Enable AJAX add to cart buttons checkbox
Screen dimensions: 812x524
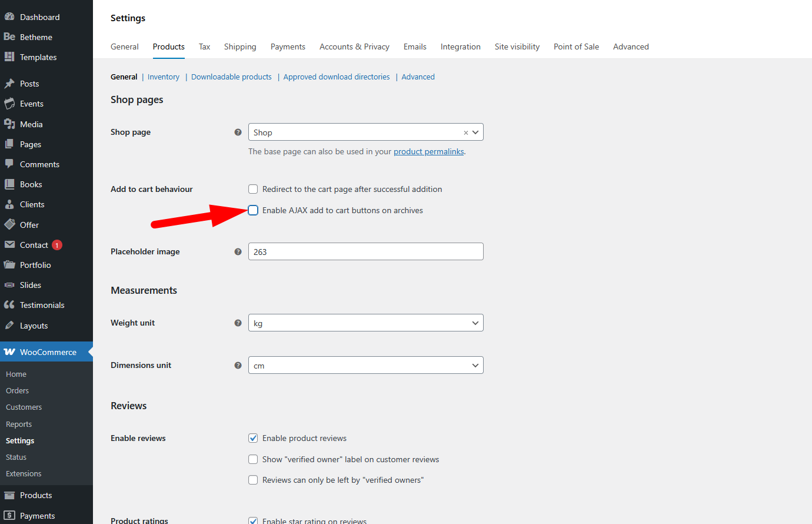click(x=253, y=211)
